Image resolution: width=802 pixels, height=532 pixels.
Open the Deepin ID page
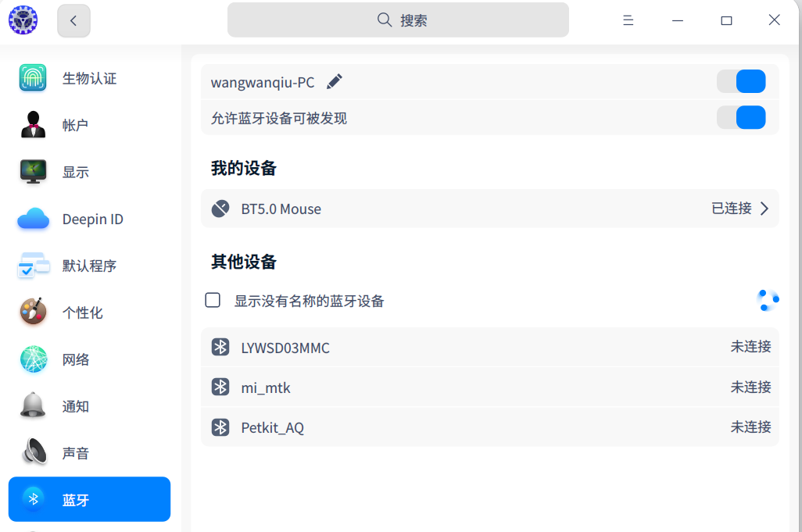coord(90,220)
